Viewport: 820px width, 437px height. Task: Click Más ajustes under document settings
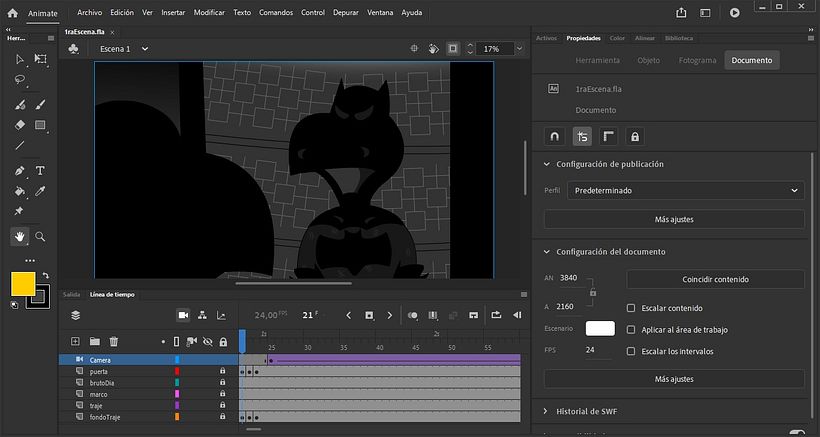point(674,379)
